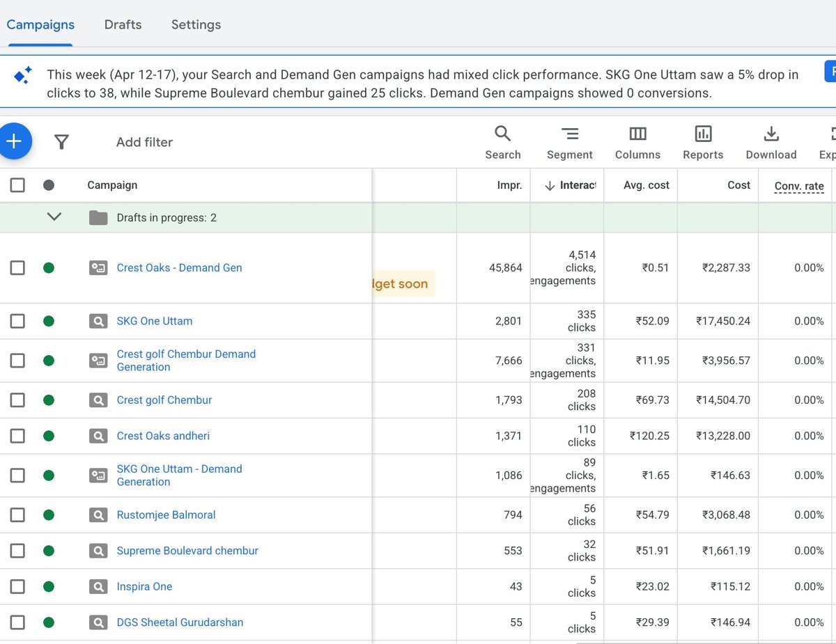Open the Crest Oaks - Demand Gen campaign link
The height and width of the screenshot is (644, 836).
click(180, 267)
